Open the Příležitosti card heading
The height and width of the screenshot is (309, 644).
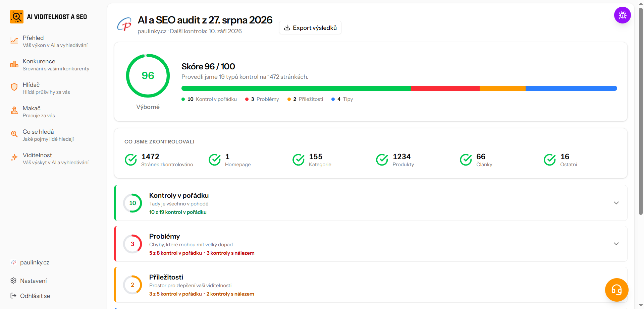click(166, 277)
